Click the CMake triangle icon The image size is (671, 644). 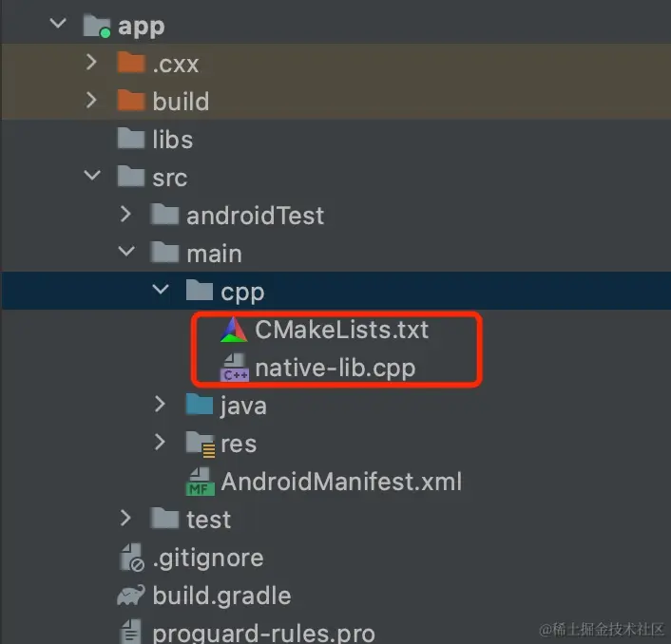pyautogui.click(x=234, y=330)
